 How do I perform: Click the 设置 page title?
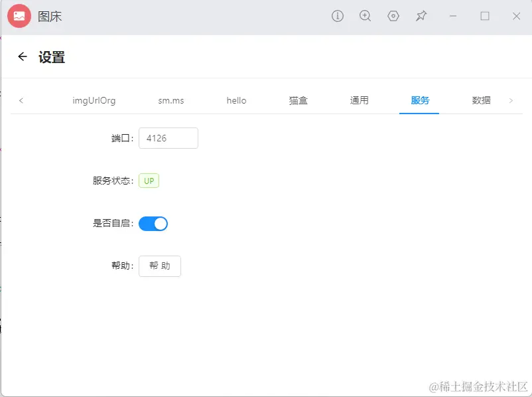coord(52,57)
